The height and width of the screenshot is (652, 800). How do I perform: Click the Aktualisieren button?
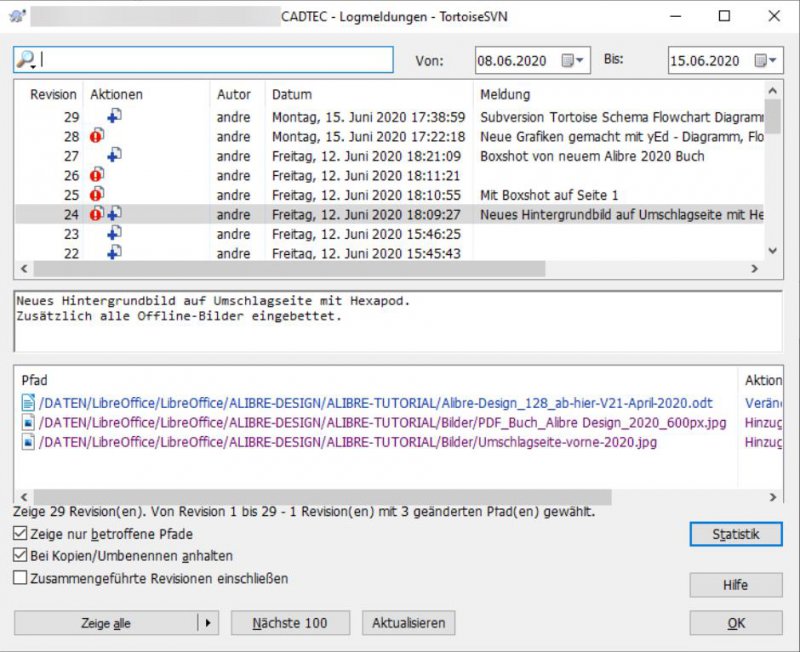click(x=409, y=623)
